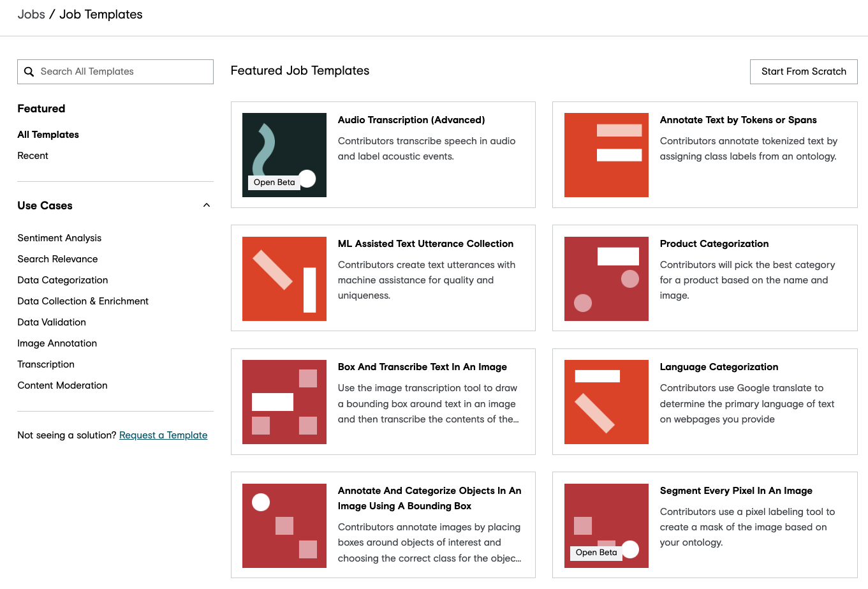Click the "Not seeing a solution?" text
Screen dimensions: 868x589
point(67,435)
